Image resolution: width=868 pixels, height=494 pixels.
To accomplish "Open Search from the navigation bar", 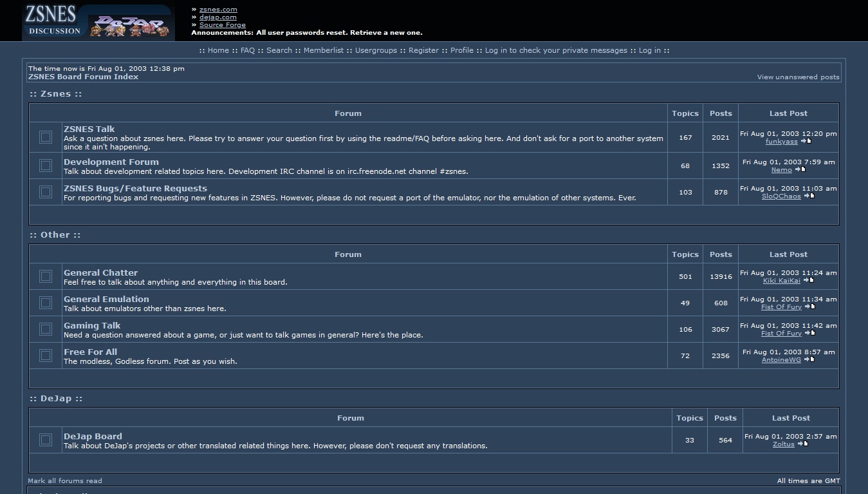I will pyautogui.click(x=279, y=50).
